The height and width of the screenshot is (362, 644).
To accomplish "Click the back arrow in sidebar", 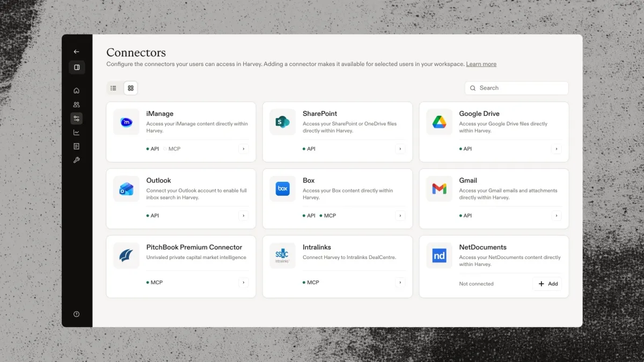I will [x=76, y=52].
